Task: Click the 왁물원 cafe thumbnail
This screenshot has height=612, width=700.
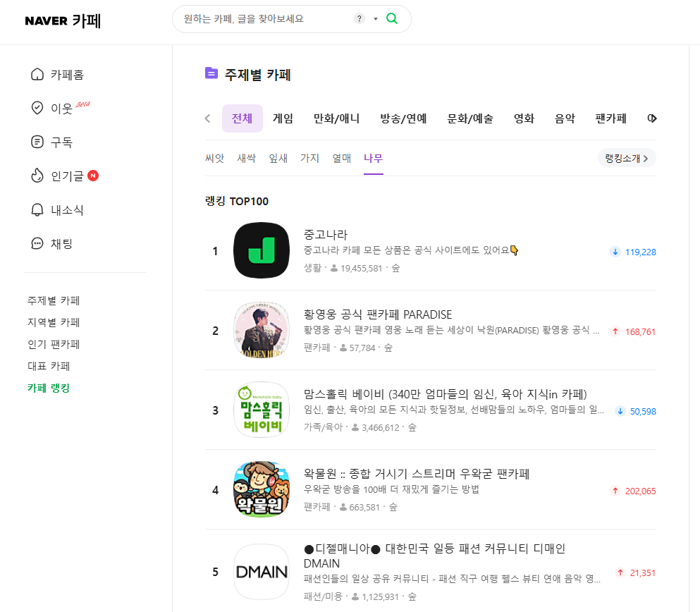Action: coord(262,489)
